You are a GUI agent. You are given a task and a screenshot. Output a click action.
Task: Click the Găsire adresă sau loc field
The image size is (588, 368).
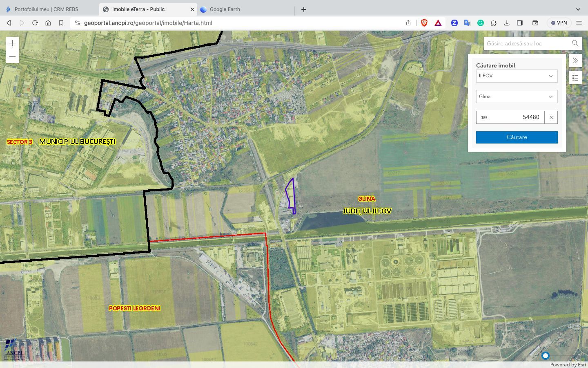(x=526, y=43)
